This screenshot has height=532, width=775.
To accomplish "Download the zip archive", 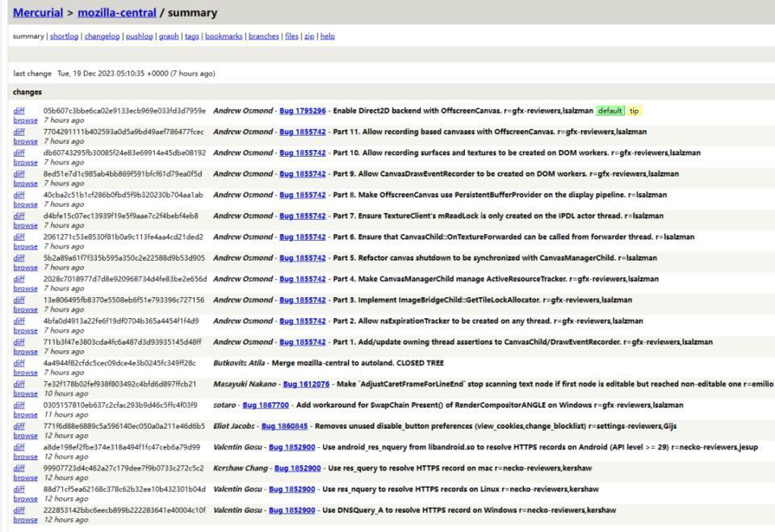I will click(308, 36).
